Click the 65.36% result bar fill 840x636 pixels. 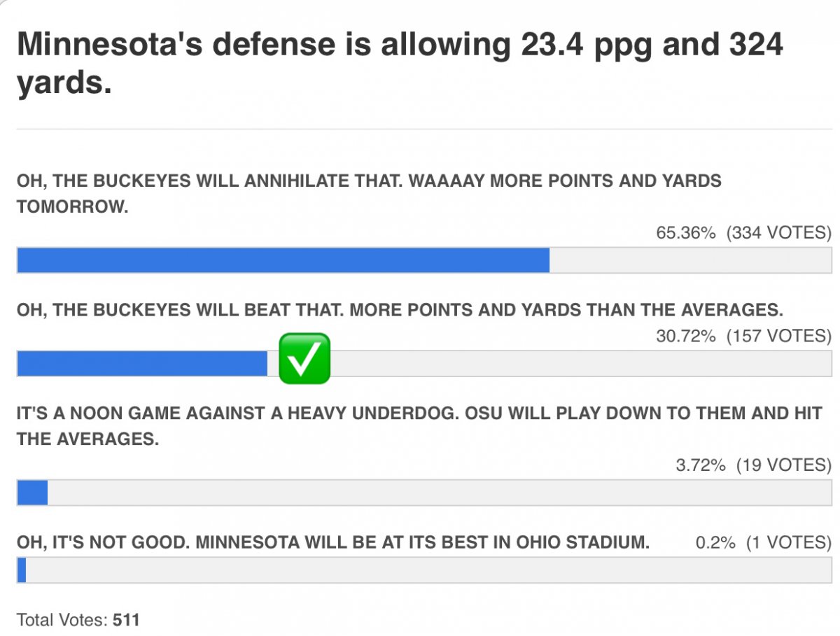click(283, 260)
